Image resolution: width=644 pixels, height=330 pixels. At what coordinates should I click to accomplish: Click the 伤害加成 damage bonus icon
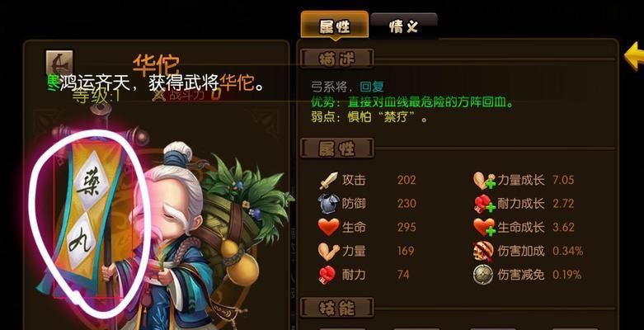pyautogui.click(x=483, y=250)
